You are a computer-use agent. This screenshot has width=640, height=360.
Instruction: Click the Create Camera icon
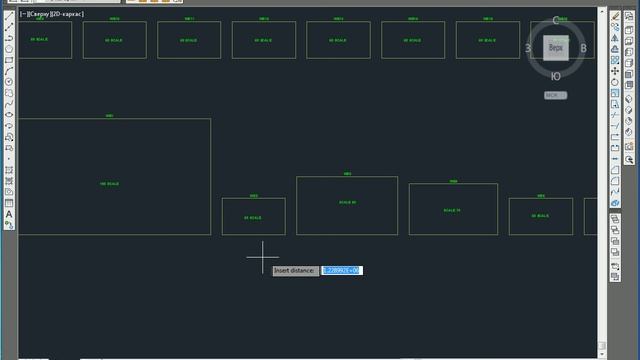[629, 146]
